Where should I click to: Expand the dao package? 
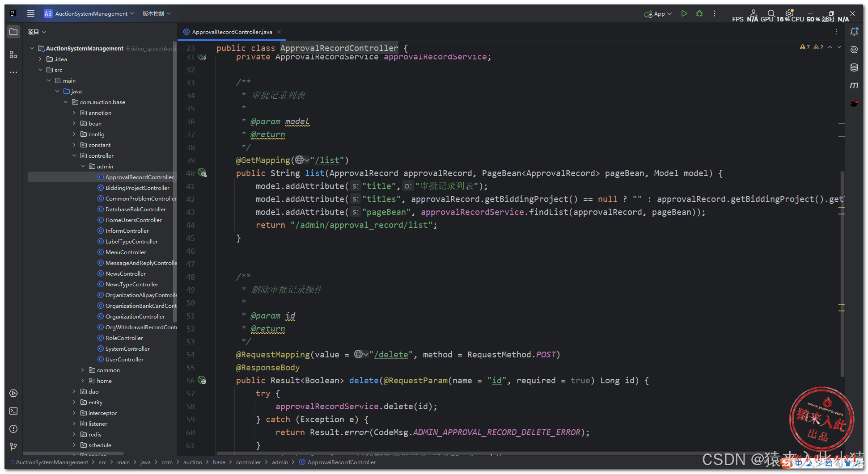coord(74,391)
